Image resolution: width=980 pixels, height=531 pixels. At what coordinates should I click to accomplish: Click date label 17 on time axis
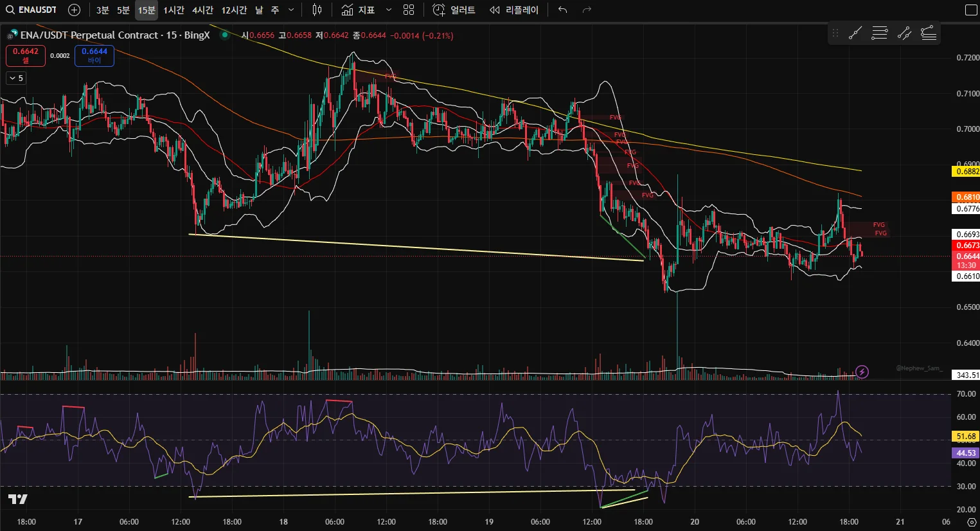pyautogui.click(x=78, y=521)
